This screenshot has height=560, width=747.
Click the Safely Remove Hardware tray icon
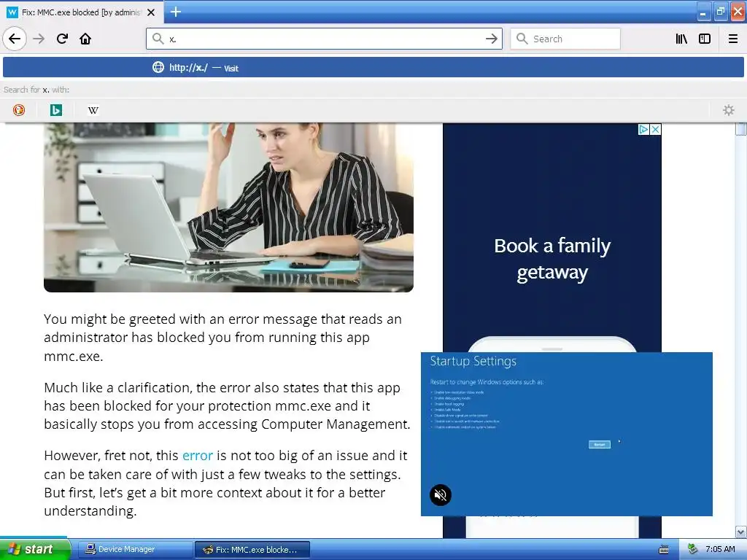tap(692, 549)
